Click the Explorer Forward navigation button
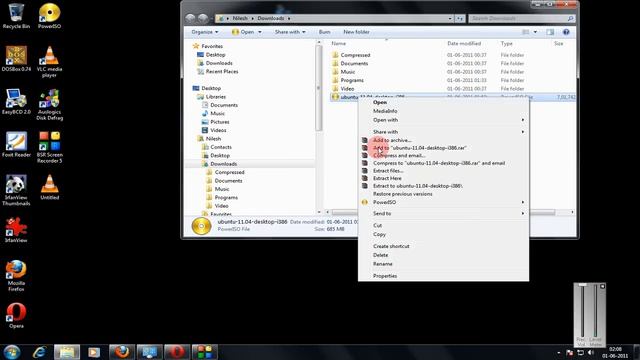640x360 pixels. [x=203, y=18]
